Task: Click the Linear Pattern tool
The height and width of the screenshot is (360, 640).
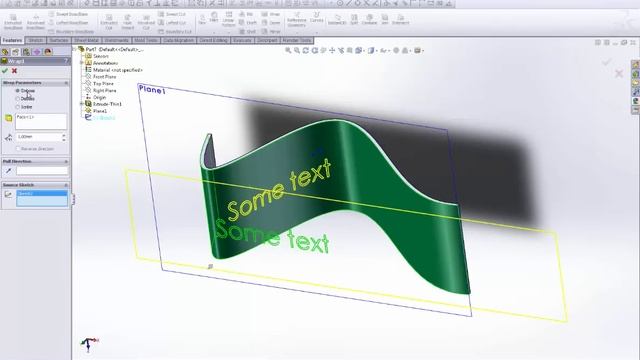Action: [x=229, y=19]
